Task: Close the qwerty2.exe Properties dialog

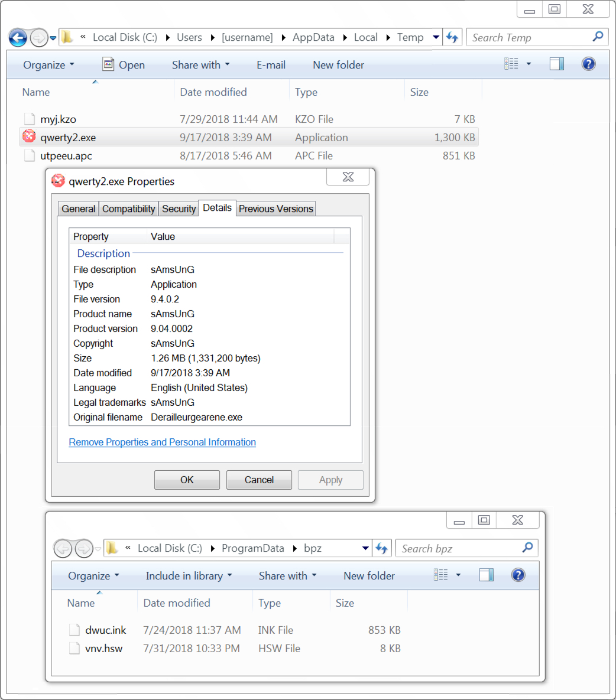Action: (x=348, y=177)
